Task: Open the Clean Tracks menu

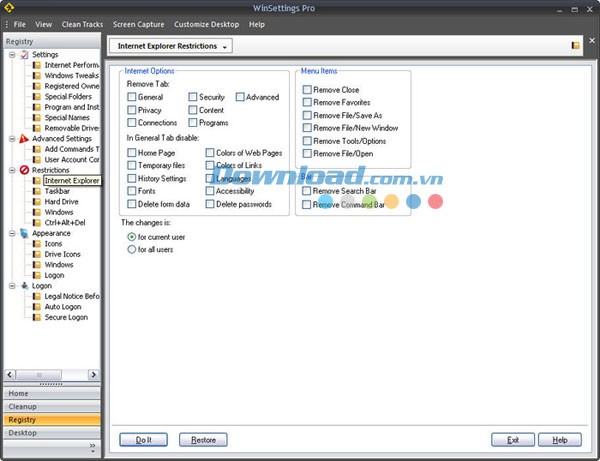Action: [x=82, y=24]
